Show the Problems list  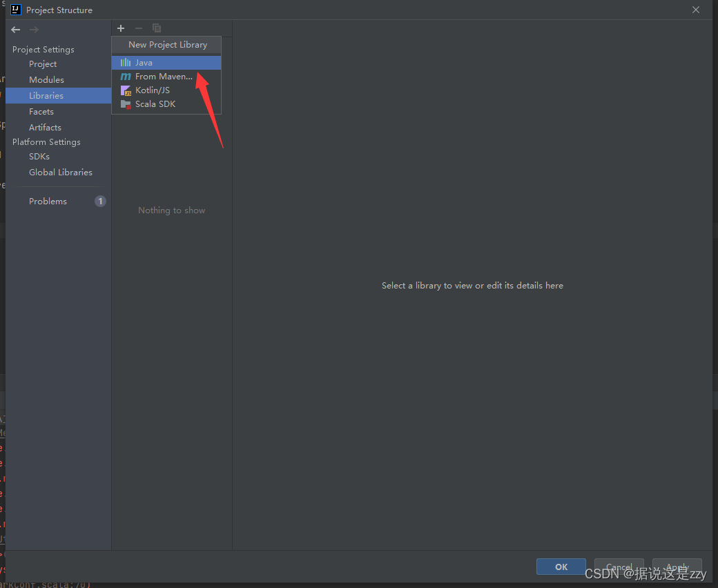pyautogui.click(x=58, y=202)
